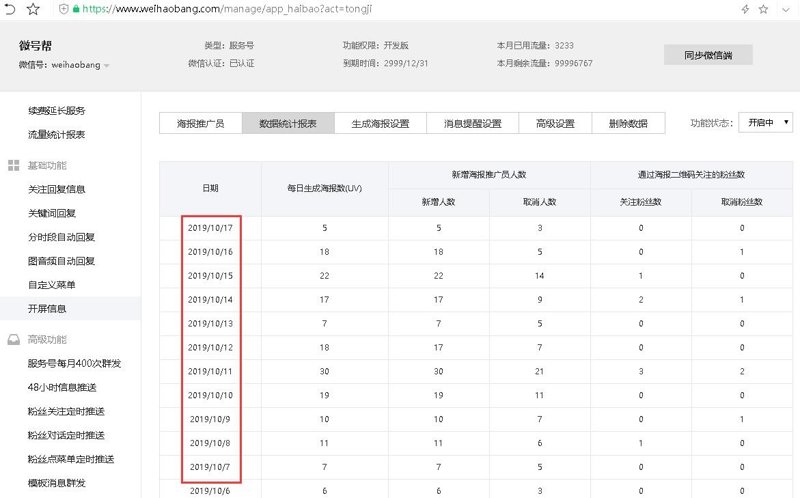Screen dimensions: 800x498
Task: Click the browser undo arrow icon
Action: coord(10,8)
